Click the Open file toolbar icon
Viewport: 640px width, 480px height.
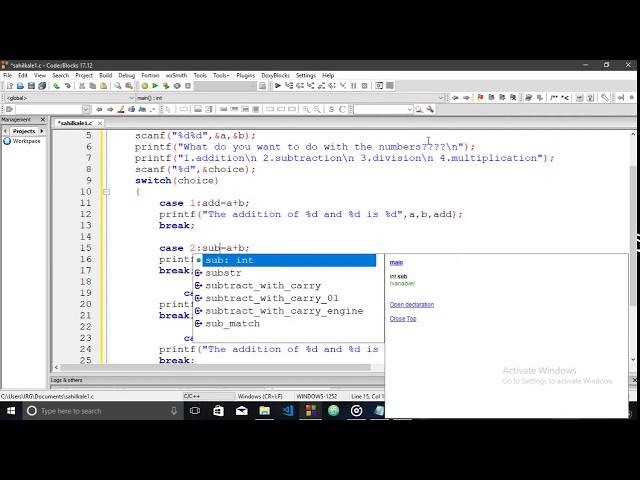(20, 86)
